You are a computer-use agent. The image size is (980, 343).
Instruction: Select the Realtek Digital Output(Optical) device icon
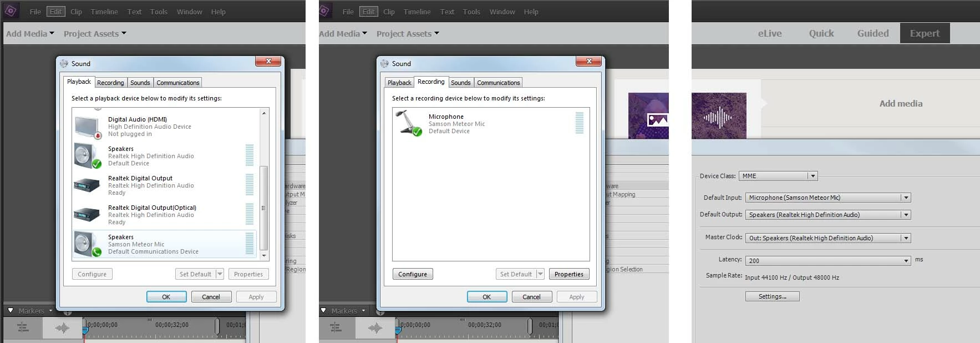87,214
